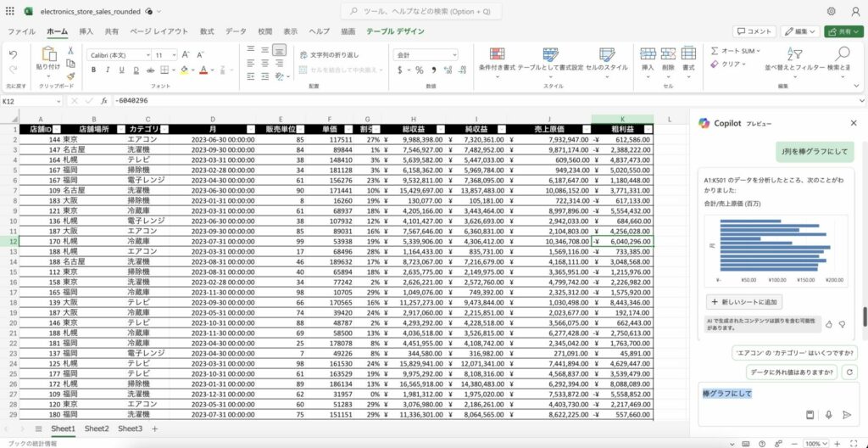Click the paste clipboard icon

pyautogui.click(x=49, y=53)
